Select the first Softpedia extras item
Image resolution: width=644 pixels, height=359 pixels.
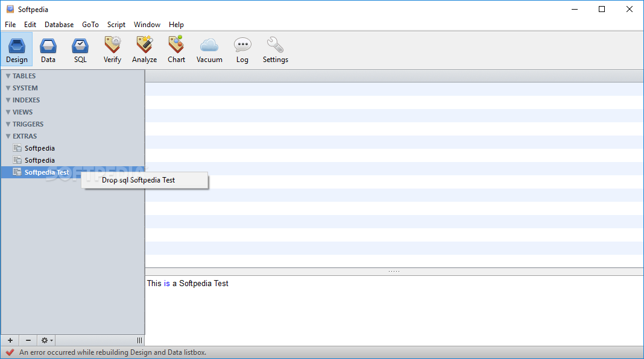click(x=73, y=148)
